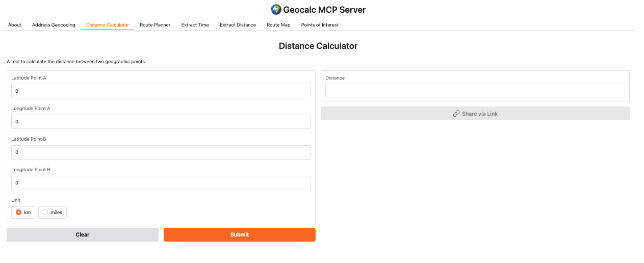Switch to the Extract Distance tab
Viewport: 644px width, 263px height.
[238, 25]
